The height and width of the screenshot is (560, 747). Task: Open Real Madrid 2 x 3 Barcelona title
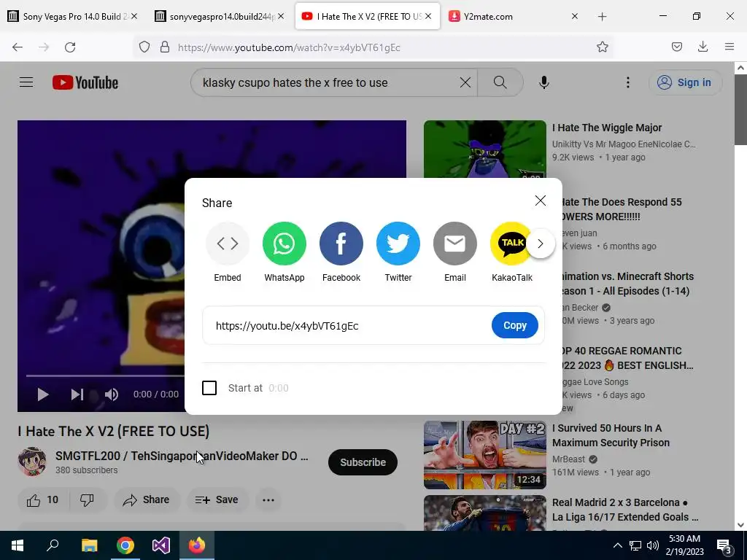(624, 510)
